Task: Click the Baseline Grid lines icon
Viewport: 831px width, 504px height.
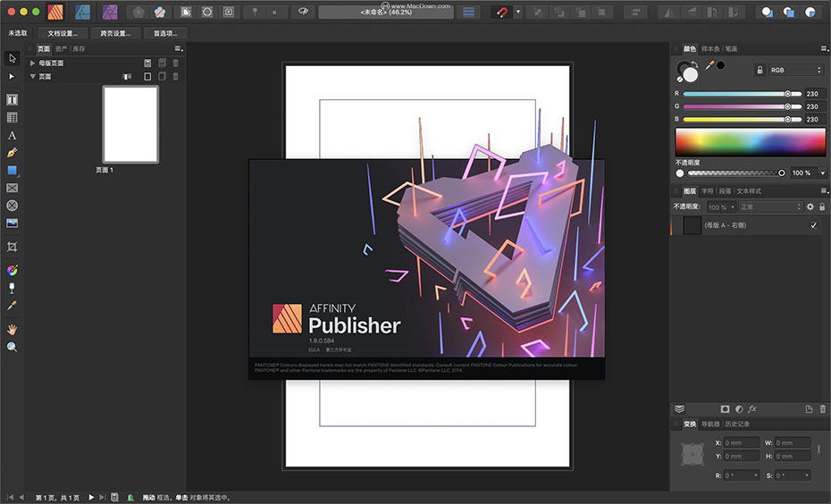Action: pos(468,12)
